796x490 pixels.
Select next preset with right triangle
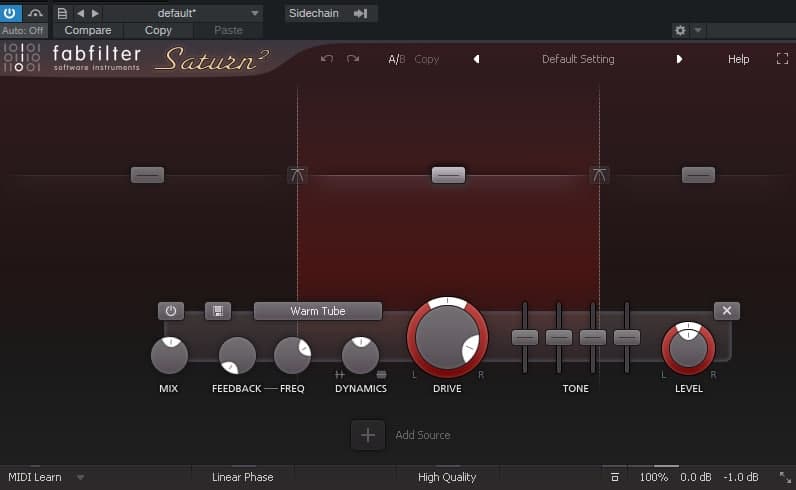pos(679,59)
